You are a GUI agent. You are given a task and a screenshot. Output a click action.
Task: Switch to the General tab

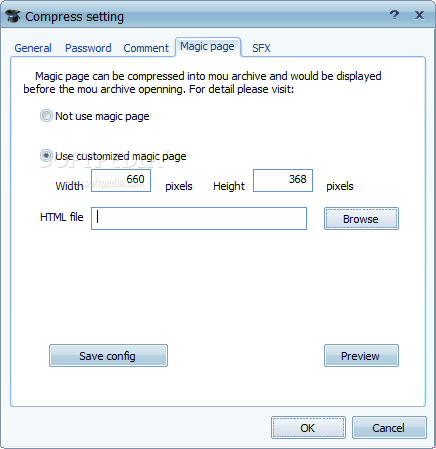(33, 48)
